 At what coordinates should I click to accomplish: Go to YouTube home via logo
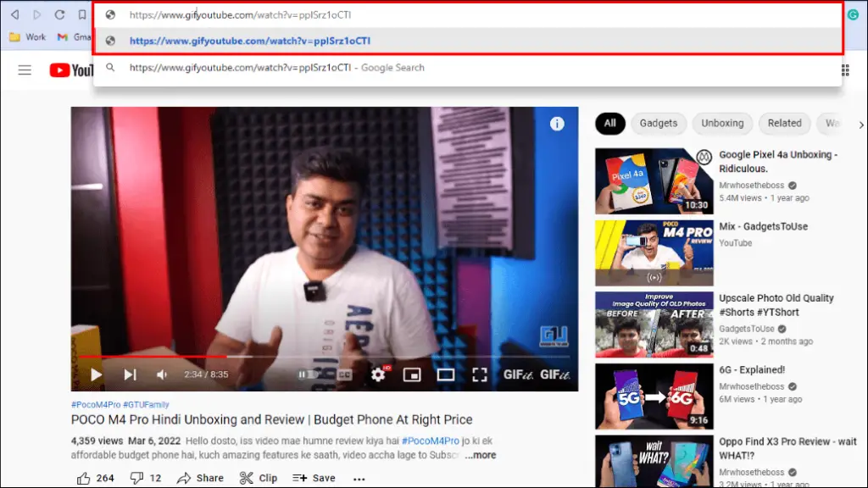(x=71, y=70)
